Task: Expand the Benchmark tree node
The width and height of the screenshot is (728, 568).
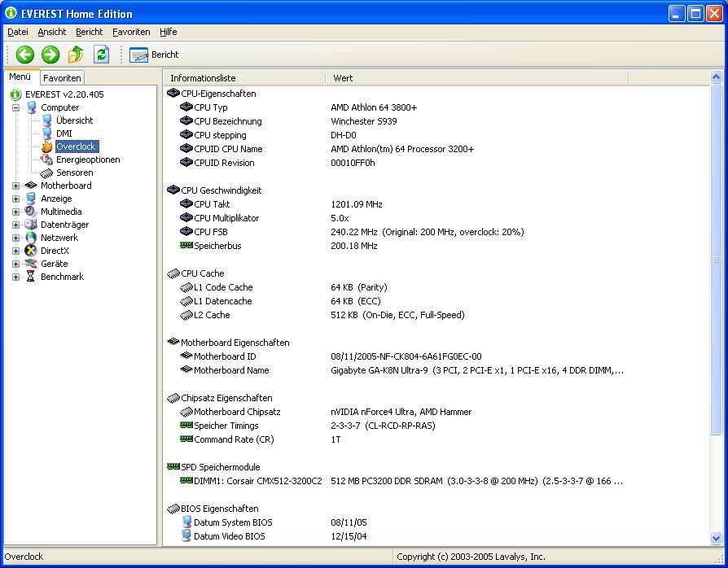Action: click(x=15, y=277)
